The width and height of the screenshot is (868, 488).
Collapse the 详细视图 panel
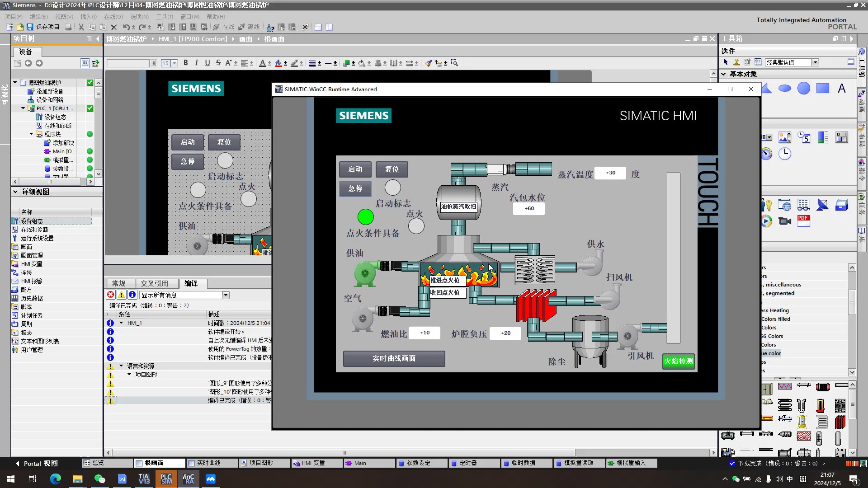pyautogui.click(x=15, y=192)
